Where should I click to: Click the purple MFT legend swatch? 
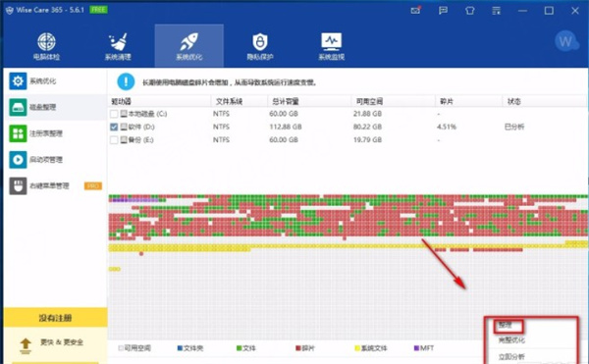coord(416,348)
